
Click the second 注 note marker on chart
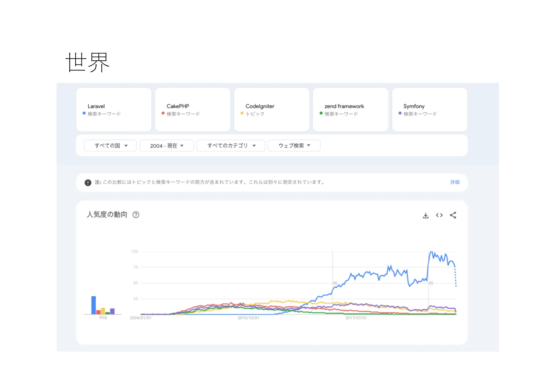[431, 283]
